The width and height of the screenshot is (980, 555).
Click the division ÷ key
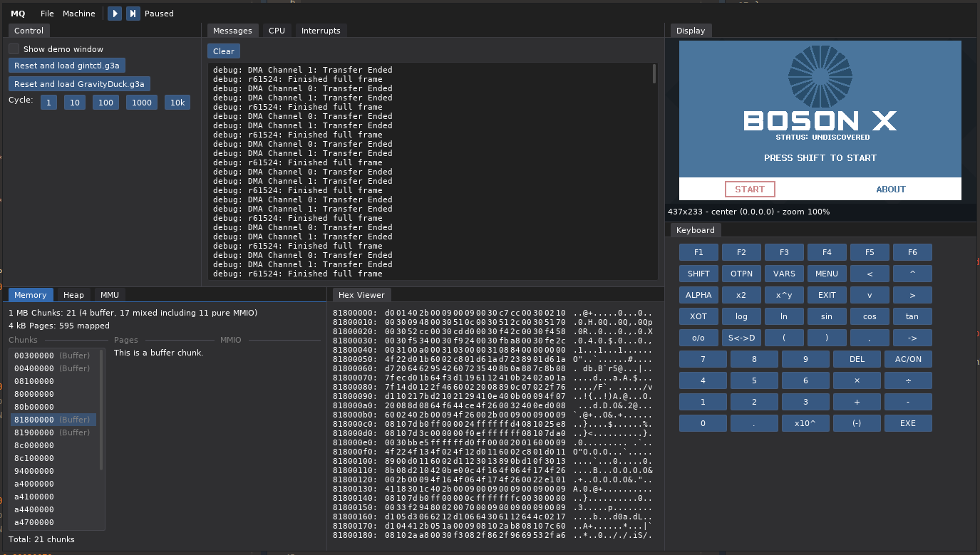pos(909,380)
